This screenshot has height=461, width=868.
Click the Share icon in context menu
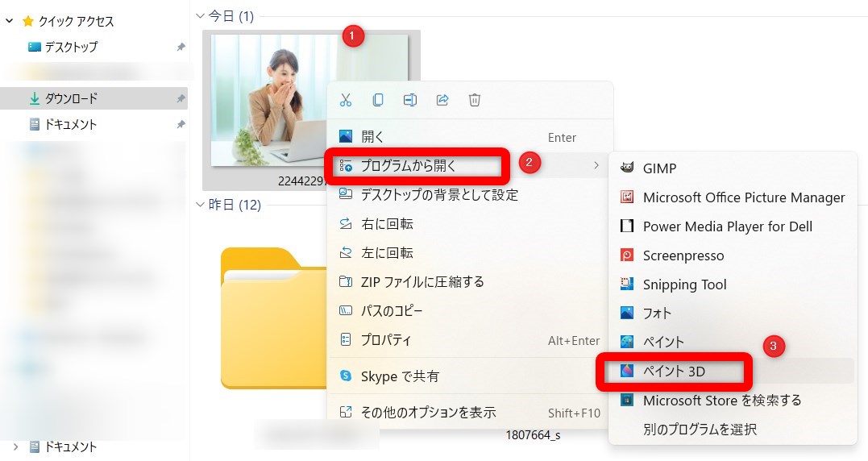[442, 100]
